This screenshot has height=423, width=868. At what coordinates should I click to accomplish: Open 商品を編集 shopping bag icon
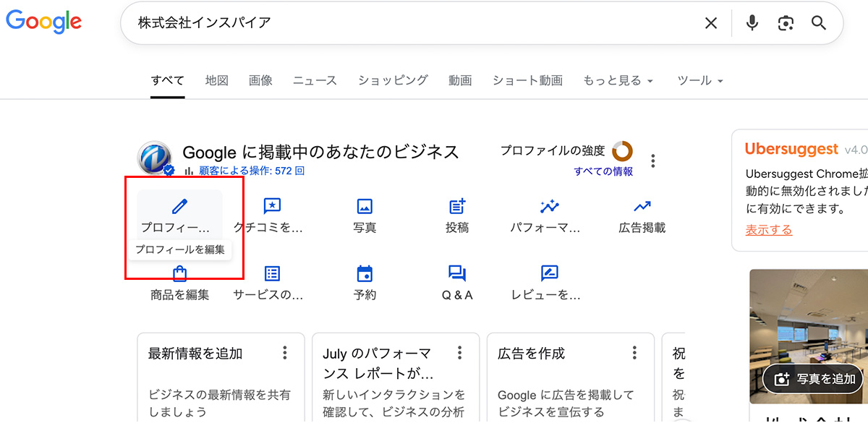pyautogui.click(x=179, y=273)
